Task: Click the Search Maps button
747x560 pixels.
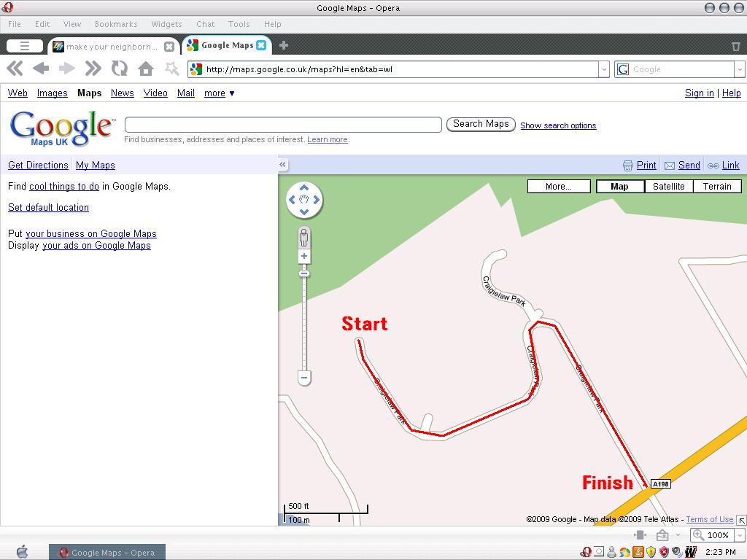Action: [x=481, y=124]
